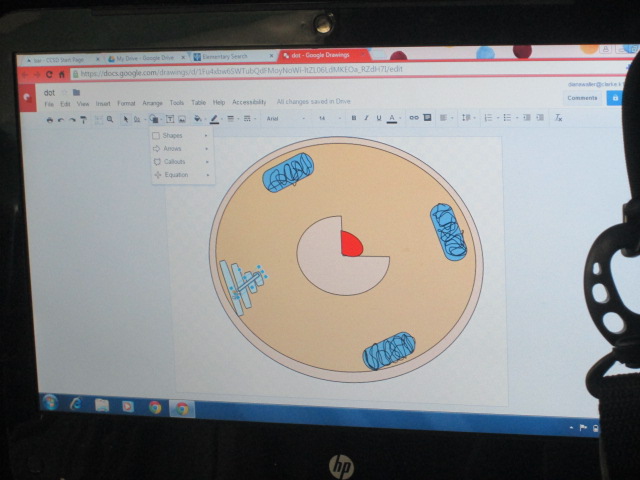Select the arrow Select tool
Screen dimensions: 640x480
125,119
